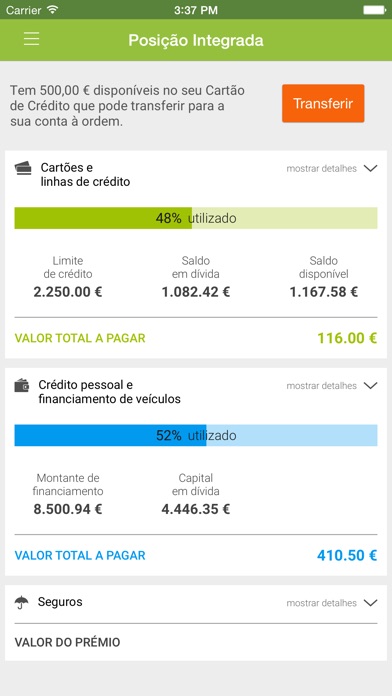The width and height of the screenshot is (392, 696).
Task: Show details for Crédito pessoal e financiamento
Action: [321, 386]
